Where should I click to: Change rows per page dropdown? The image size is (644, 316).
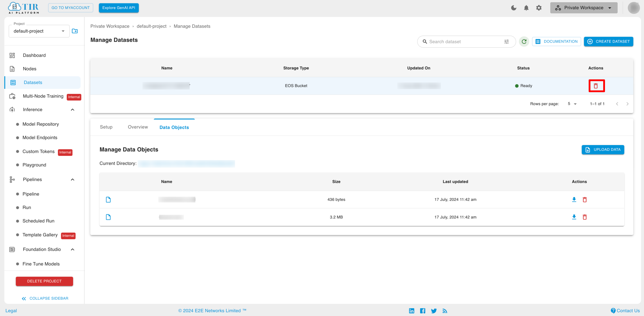tap(572, 104)
